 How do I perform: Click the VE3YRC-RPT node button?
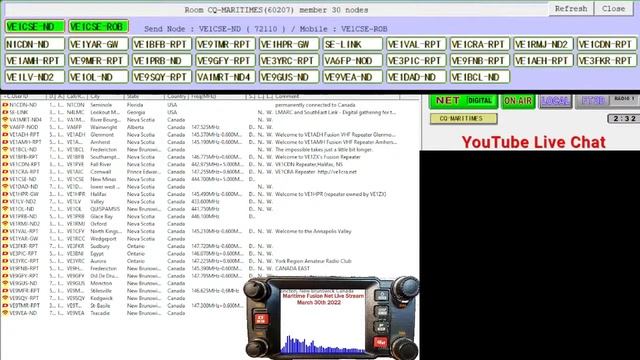289,60
